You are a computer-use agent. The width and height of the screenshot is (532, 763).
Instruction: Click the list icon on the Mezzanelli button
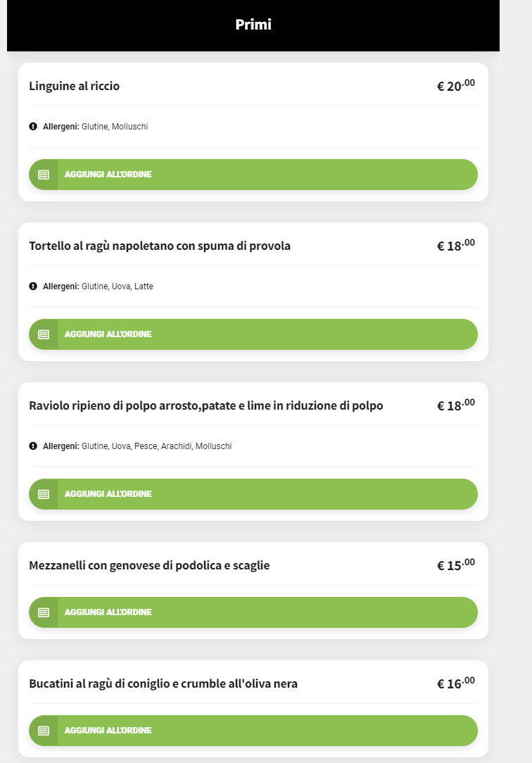tap(44, 612)
